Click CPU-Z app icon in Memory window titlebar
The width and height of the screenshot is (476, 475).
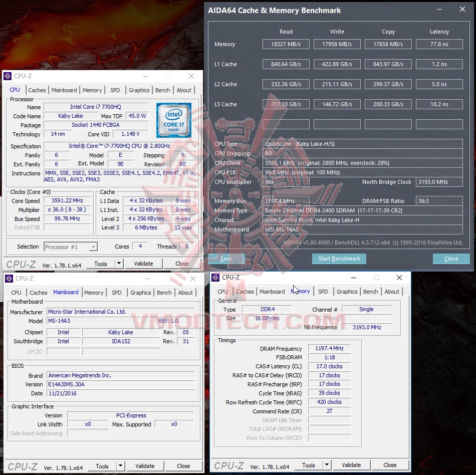point(215,278)
